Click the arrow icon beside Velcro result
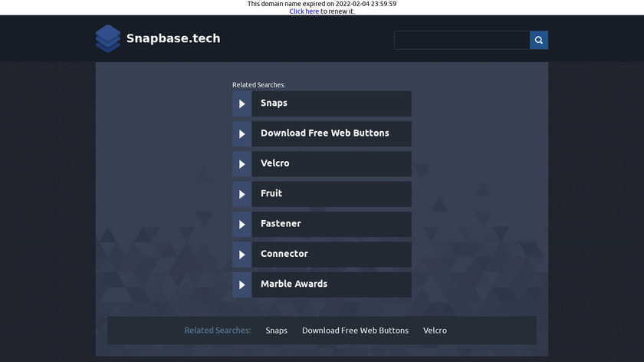This screenshot has height=362, width=644. tap(242, 164)
